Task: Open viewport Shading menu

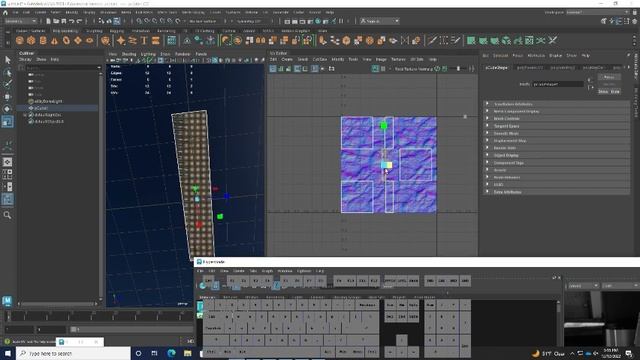Action: (129, 54)
